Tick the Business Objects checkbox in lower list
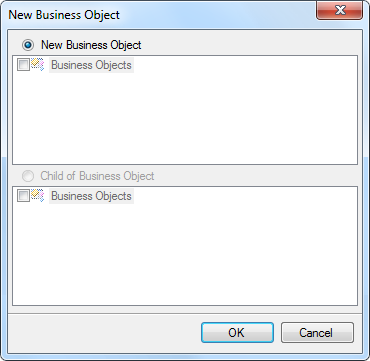The width and height of the screenshot is (370, 361). [x=23, y=196]
